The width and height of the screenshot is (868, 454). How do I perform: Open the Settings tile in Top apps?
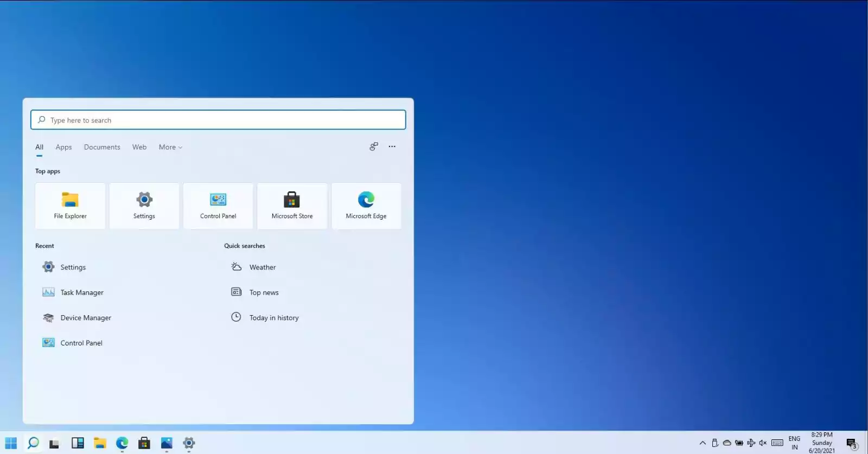(x=144, y=206)
